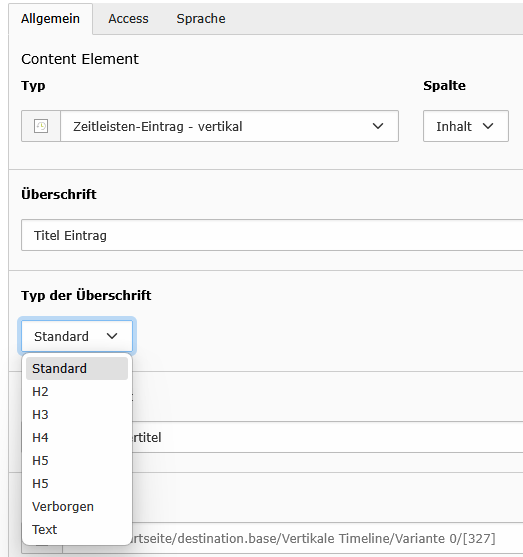Switch to the Sprache tab

click(x=201, y=18)
